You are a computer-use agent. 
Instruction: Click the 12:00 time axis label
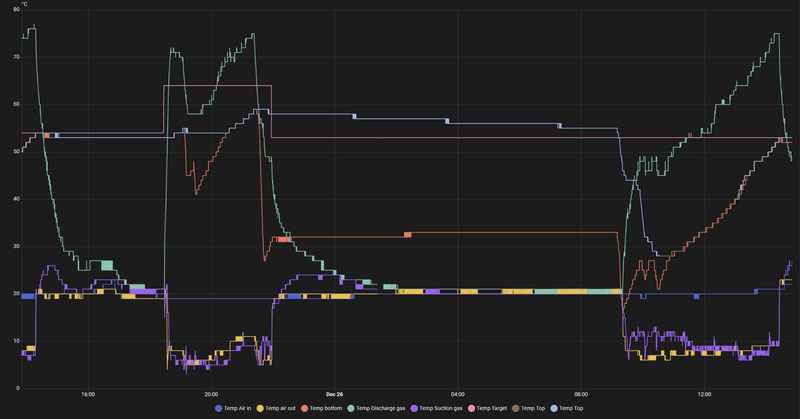point(705,395)
